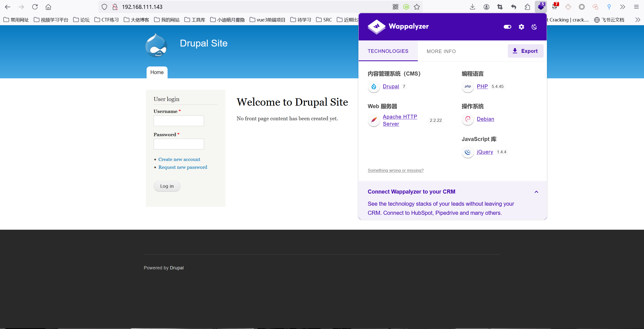Collapse the Connect Wappalyzer CRM section

[536, 192]
